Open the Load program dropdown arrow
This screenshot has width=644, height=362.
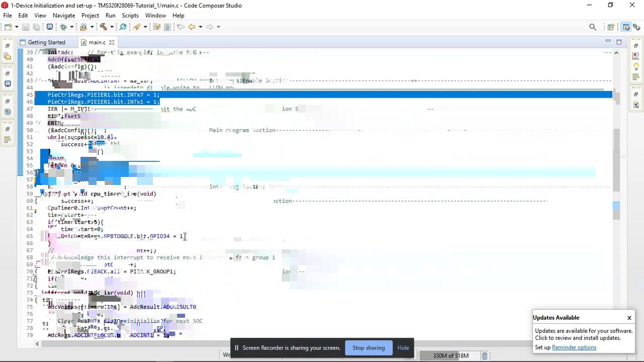pos(92,27)
